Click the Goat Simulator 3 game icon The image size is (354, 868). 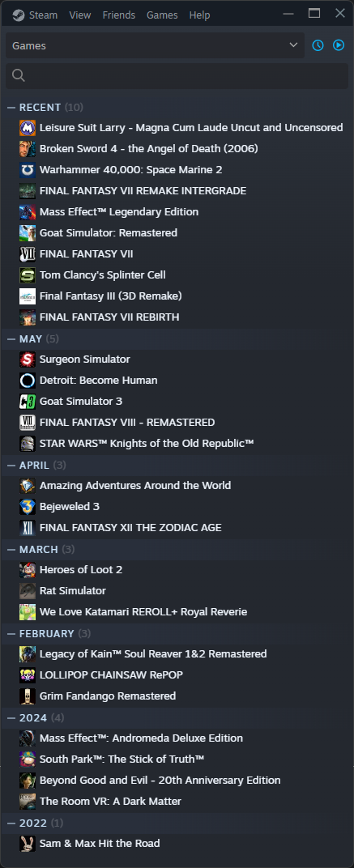[28, 402]
